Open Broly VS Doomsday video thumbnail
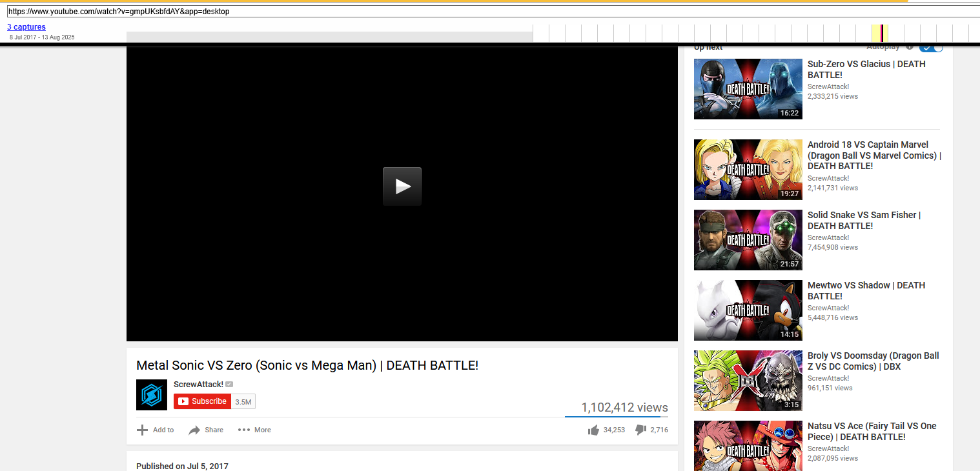Viewport: 980px width, 471px height. (748, 381)
